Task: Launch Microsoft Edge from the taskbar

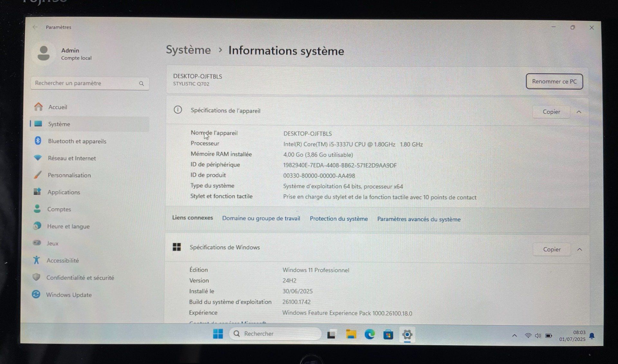Action: click(x=370, y=335)
